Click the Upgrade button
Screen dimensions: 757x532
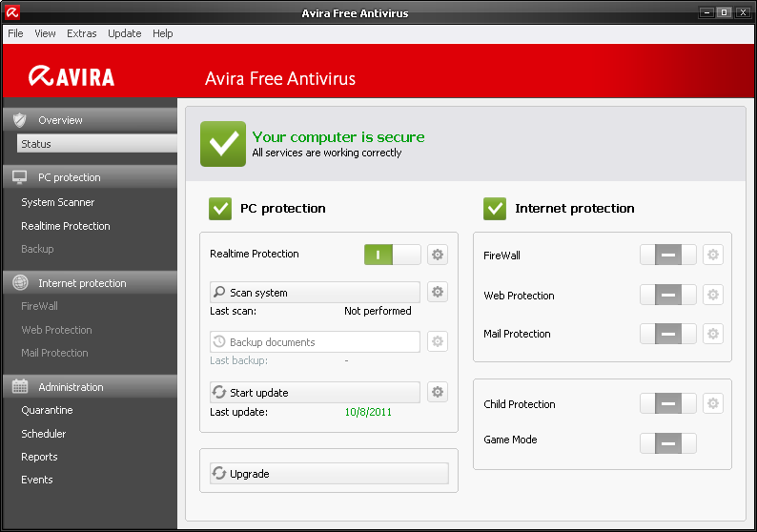(x=329, y=474)
